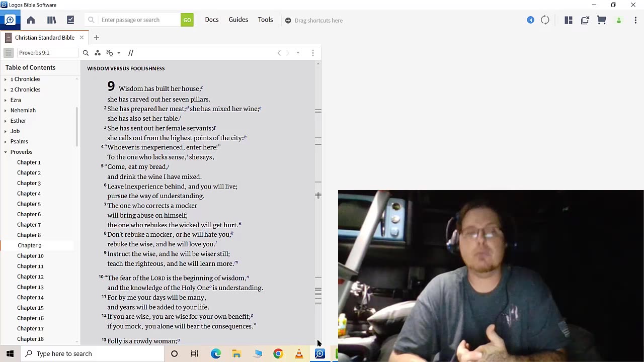Viewport: 644px width, 362px height.
Task: Add a new tab with plus
Action: coord(96,38)
